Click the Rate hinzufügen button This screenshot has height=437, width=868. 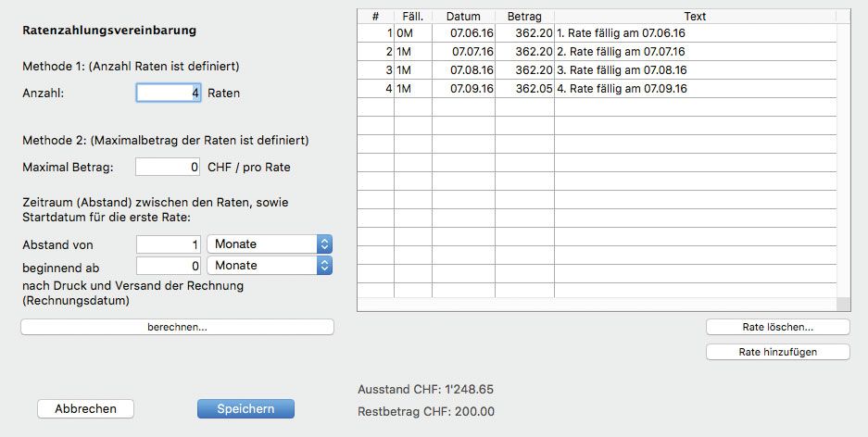tap(777, 352)
